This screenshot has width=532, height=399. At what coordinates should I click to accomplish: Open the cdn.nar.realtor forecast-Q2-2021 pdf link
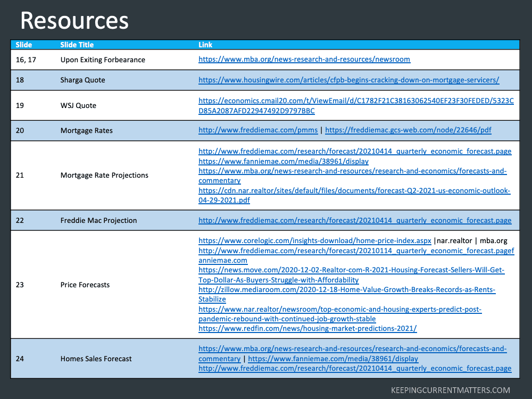click(354, 195)
